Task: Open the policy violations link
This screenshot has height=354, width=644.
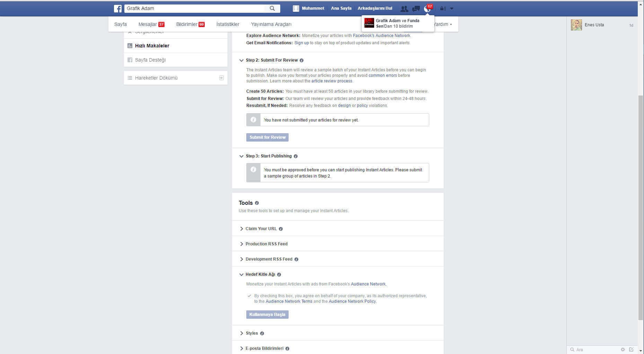Action: (x=362, y=106)
